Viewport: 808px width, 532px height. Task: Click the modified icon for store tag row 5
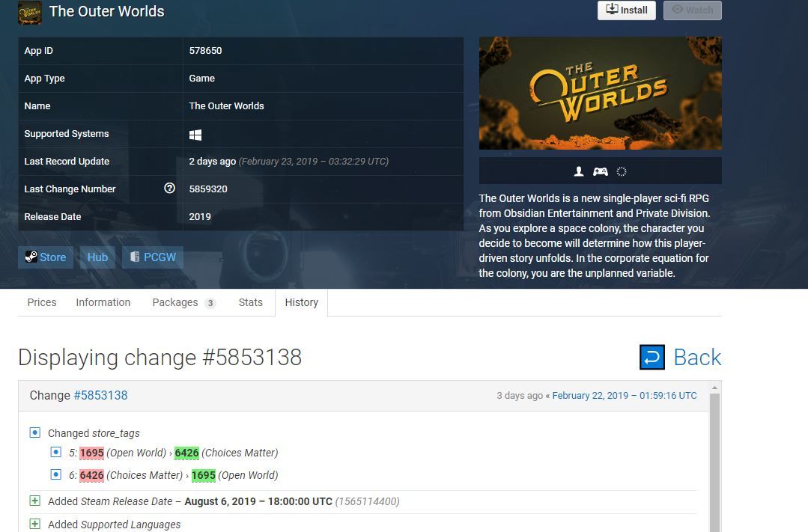tap(55, 452)
